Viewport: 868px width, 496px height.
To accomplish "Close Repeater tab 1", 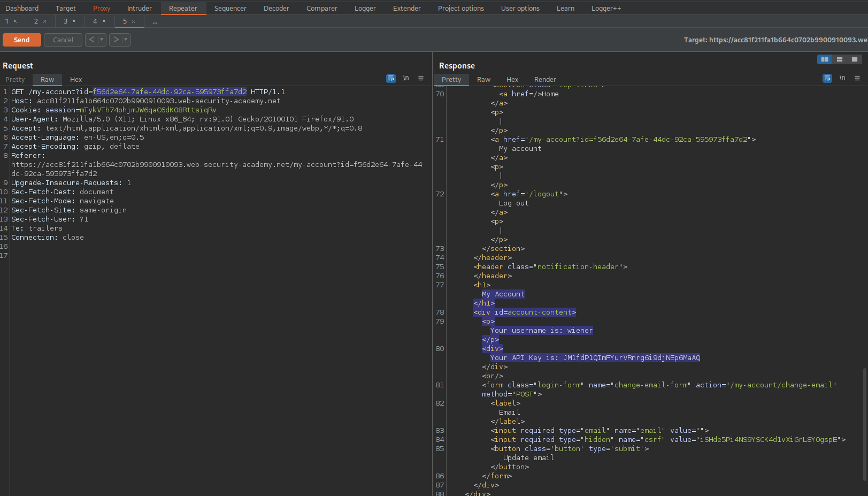I will click(x=16, y=21).
